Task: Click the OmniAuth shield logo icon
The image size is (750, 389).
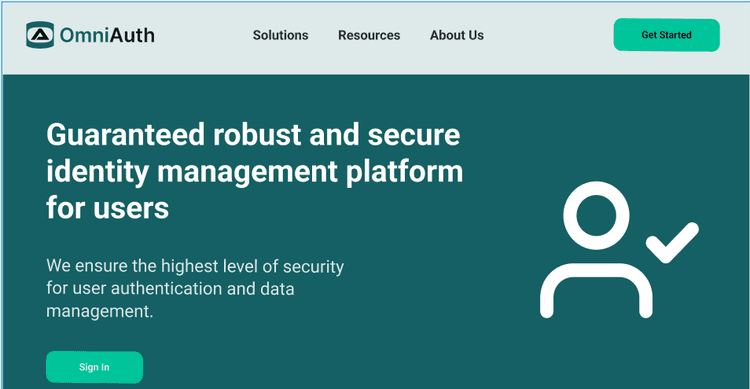Action: (40, 35)
